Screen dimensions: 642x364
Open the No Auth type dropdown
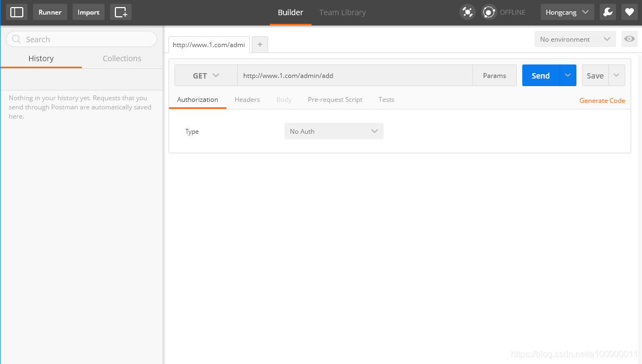pyautogui.click(x=334, y=131)
